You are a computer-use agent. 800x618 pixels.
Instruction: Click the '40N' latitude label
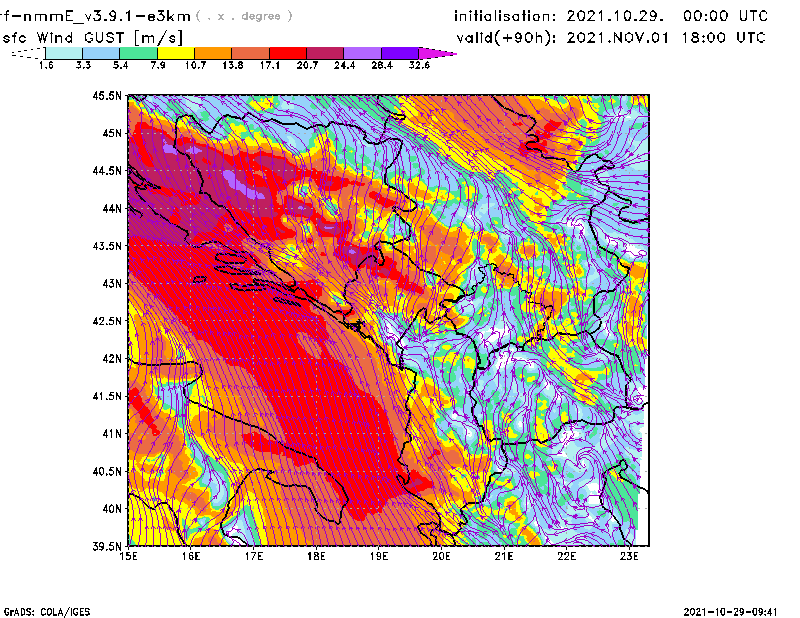[112, 509]
